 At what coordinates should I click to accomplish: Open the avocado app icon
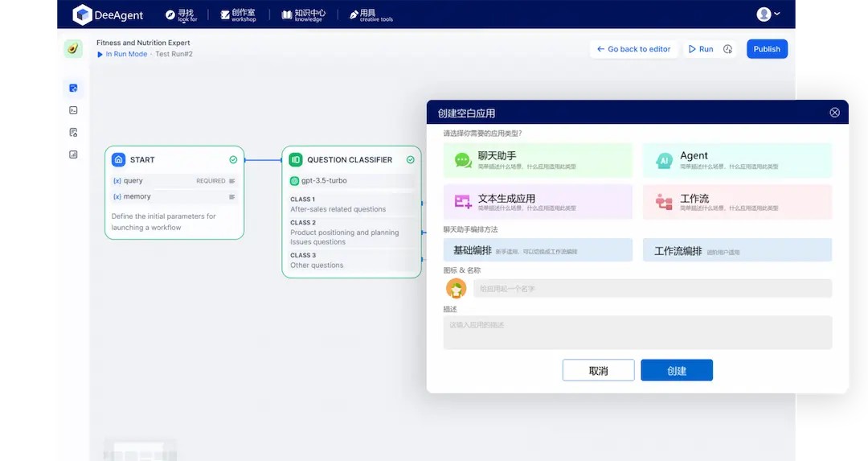pos(73,49)
